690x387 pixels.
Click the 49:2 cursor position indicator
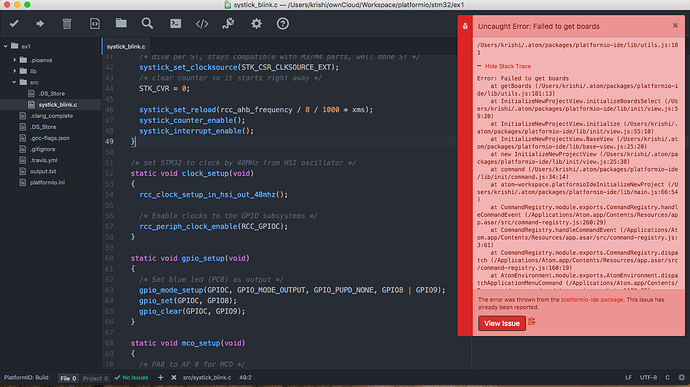245,377
